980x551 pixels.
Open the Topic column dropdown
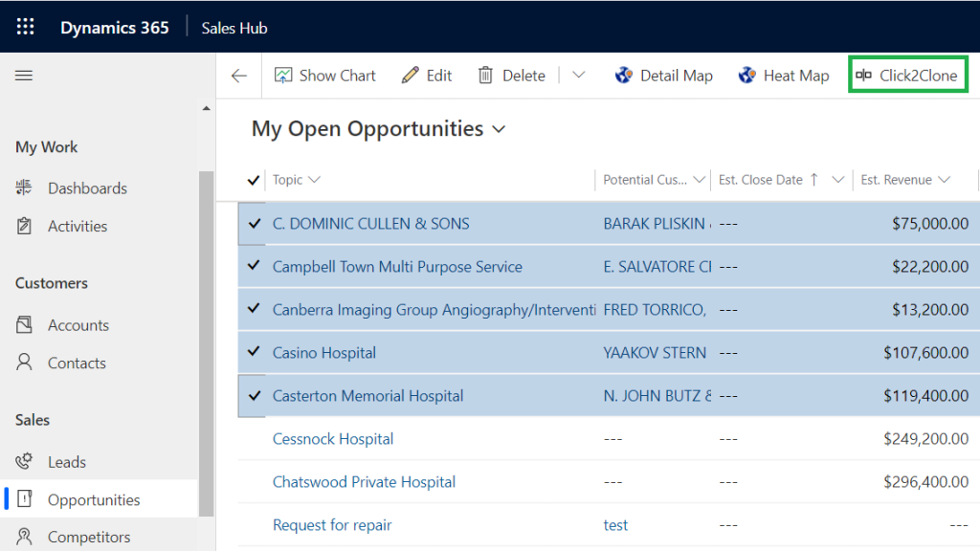pos(316,179)
